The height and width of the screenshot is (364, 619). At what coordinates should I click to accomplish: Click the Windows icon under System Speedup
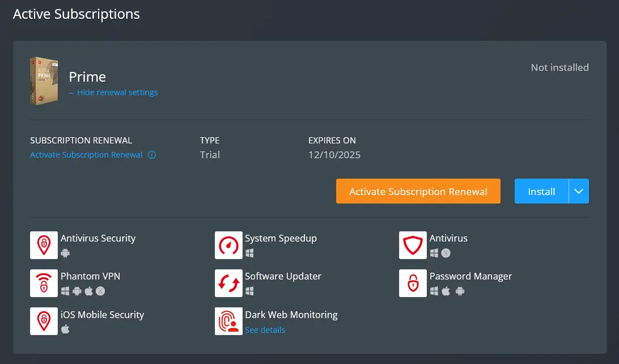[249, 253]
